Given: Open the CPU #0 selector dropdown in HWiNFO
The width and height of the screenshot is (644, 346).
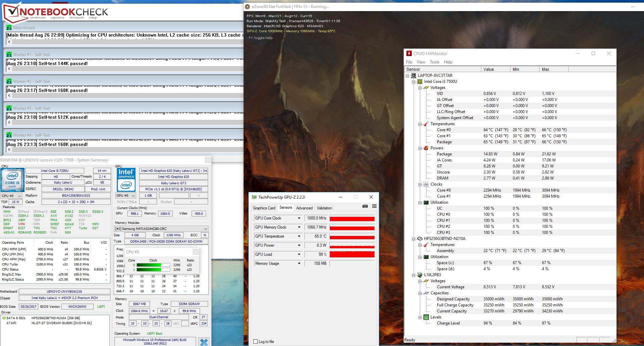Looking at the screenshot, I should click(19, 196).
